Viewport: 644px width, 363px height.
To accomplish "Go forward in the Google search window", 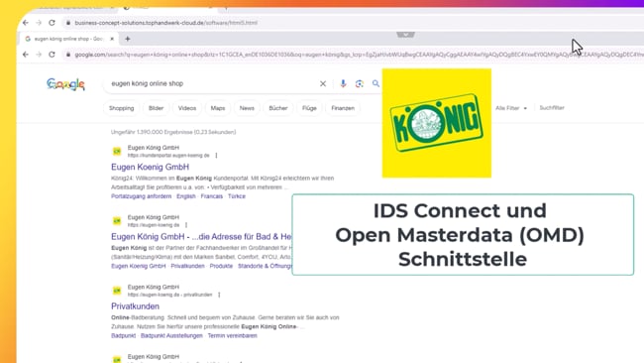I will tap(39, 55).
